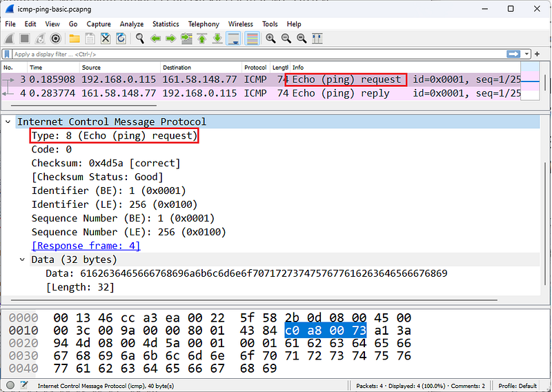Image resolution: width=552 pixels, height=392 pixels.
Task: Click the Restart current capture icon
Action: tap(40, 39)
